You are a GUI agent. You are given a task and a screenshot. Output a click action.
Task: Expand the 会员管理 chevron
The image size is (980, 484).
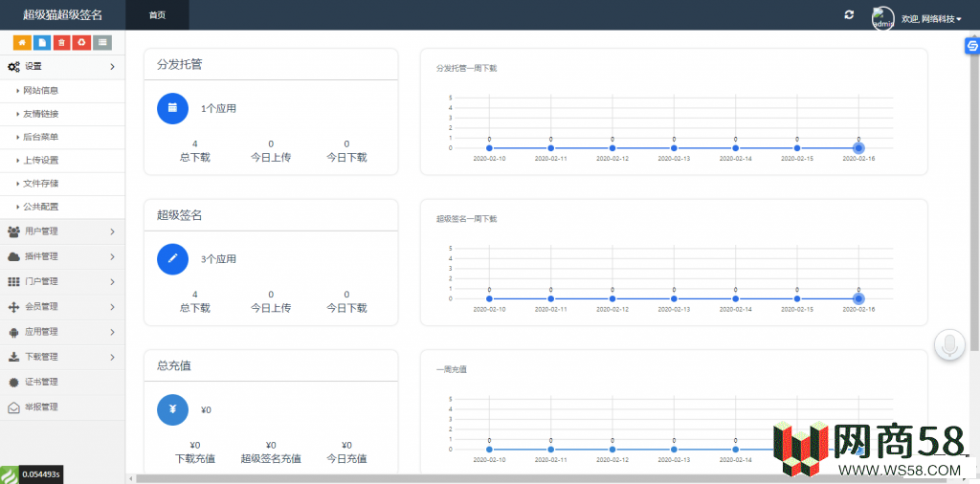(113, 307)
